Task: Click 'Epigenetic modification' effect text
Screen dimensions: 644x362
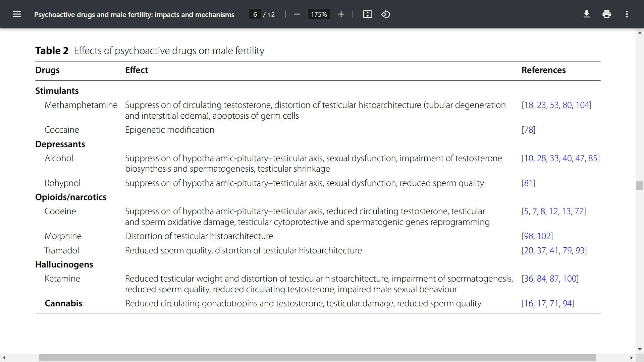Action: click(x=170, y=130)
